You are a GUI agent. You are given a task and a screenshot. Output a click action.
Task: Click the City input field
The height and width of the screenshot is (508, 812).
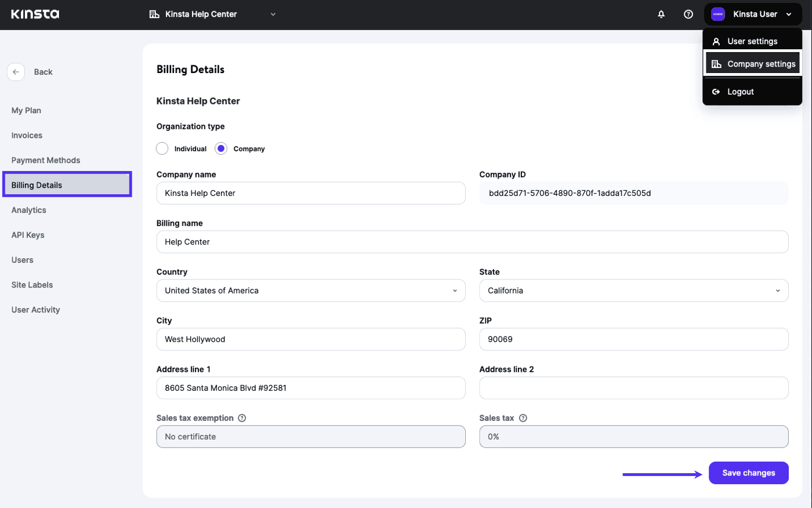tap(311, 339)
